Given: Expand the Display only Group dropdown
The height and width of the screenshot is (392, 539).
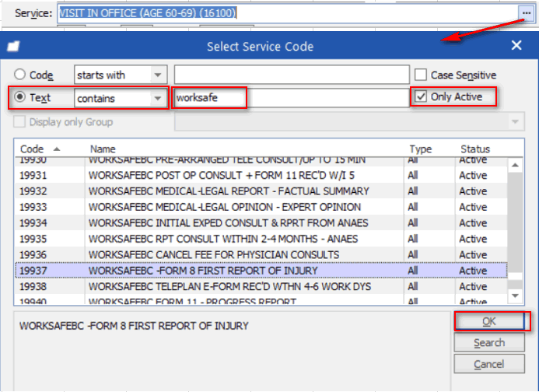Looking at the screenshot, I should click(x=514, y=122).
